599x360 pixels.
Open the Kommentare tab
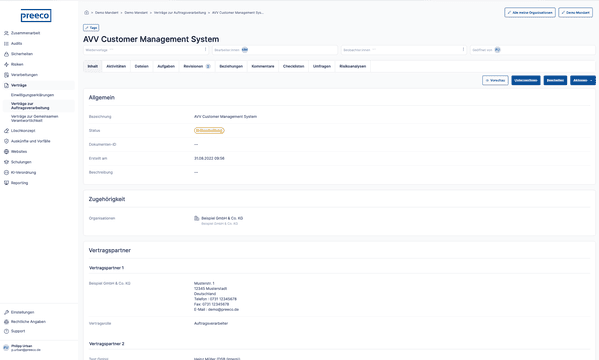point(263,66)
